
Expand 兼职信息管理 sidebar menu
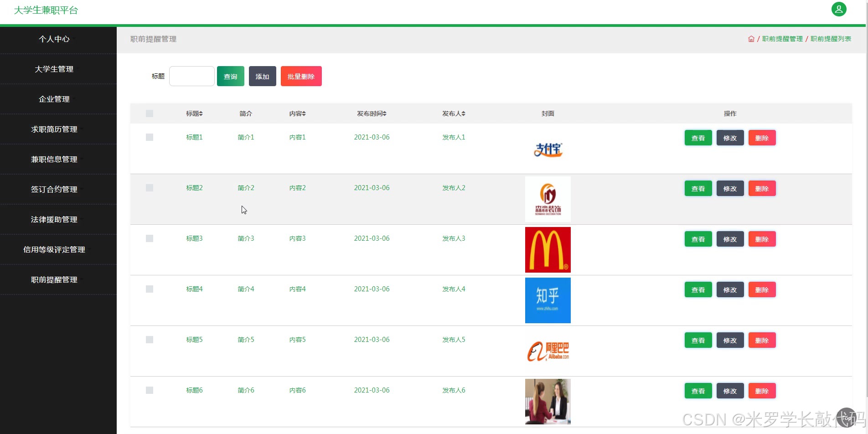click(x=58, y=160)
